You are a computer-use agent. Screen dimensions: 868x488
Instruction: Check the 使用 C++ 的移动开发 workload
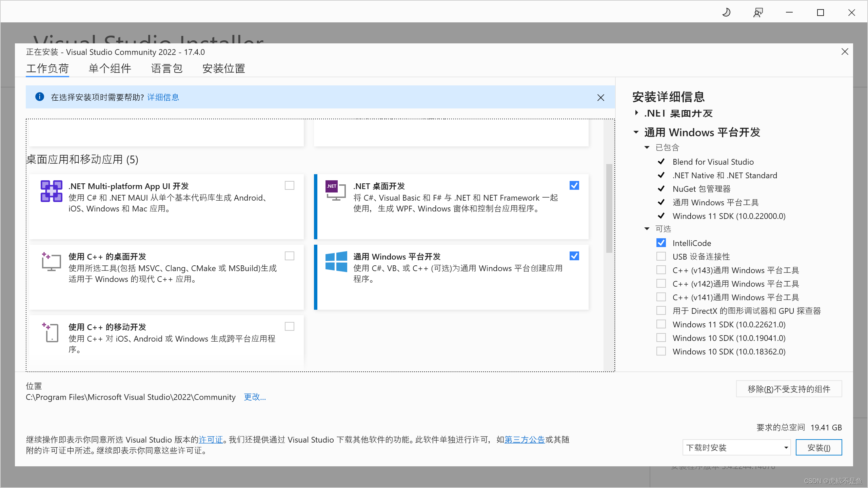pyautogui.click(x=289, y=326)
